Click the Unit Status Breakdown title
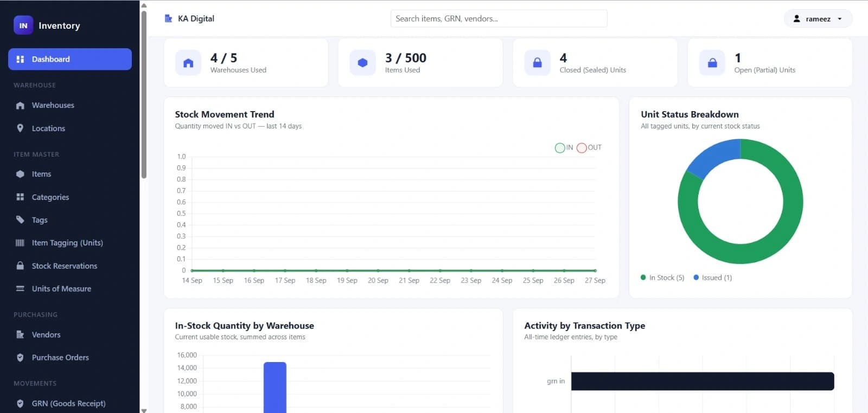Viewport: 868px width, 413px height. [690, 114]
